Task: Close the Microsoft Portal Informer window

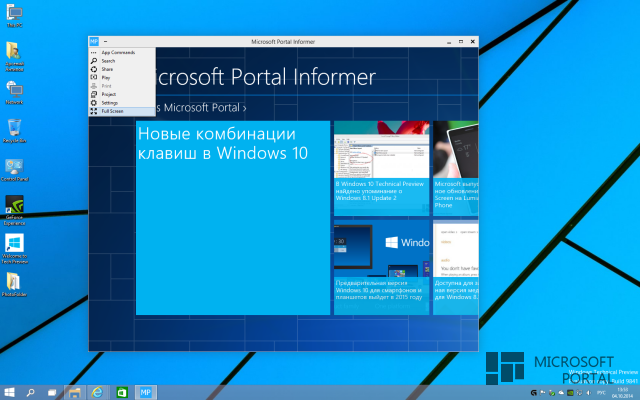Action: [x=473, y=42]
